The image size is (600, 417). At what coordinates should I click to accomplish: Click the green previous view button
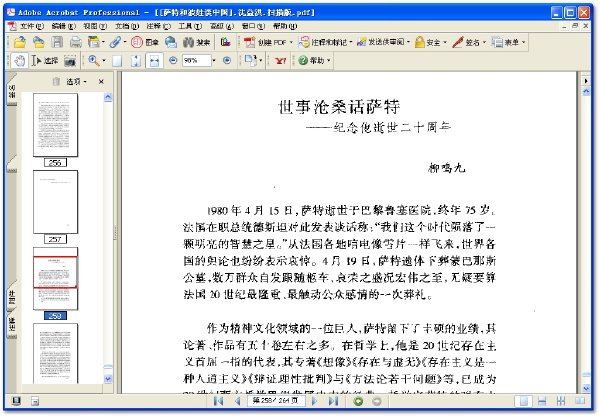pyautogui.click(x=359, y=401)
